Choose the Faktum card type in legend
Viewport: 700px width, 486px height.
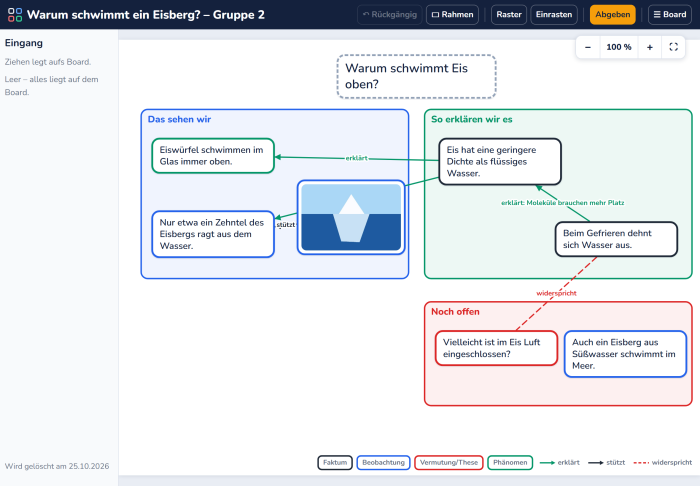click(335, 462)
